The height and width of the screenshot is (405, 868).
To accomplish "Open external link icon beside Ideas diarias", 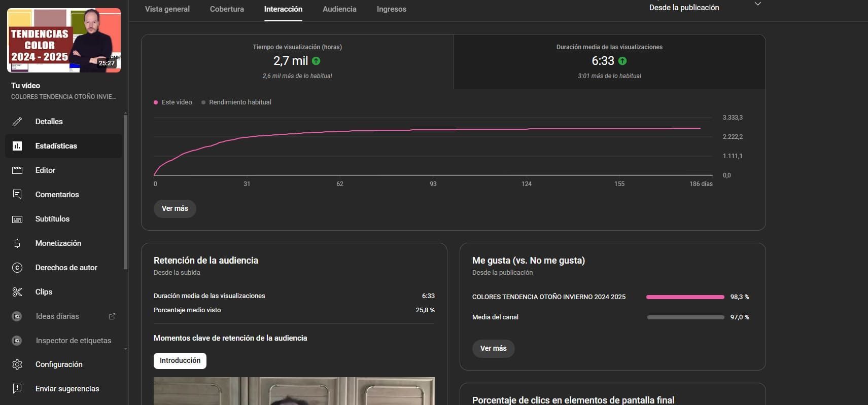I will click(112, 316).
